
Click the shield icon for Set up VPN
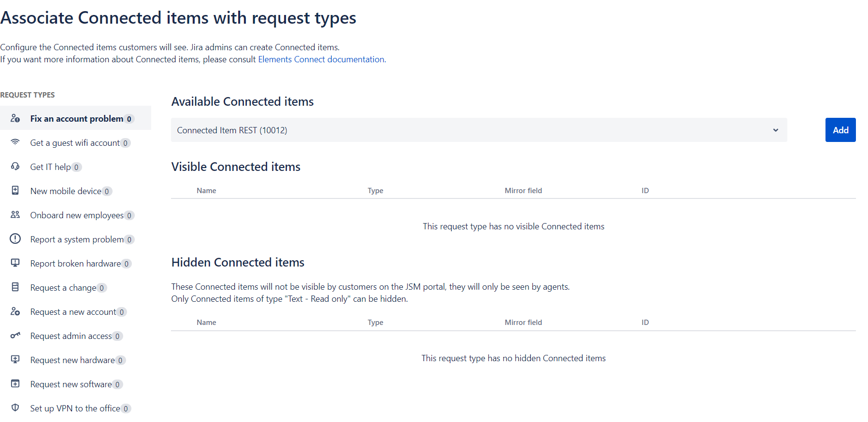pyautogui.click(x=15, y=408)
